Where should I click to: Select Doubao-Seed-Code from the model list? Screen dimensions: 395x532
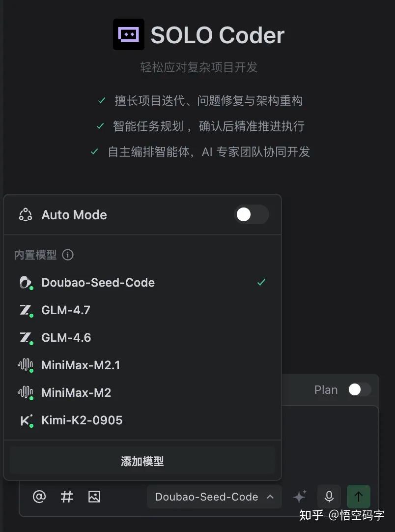[98, 283]
